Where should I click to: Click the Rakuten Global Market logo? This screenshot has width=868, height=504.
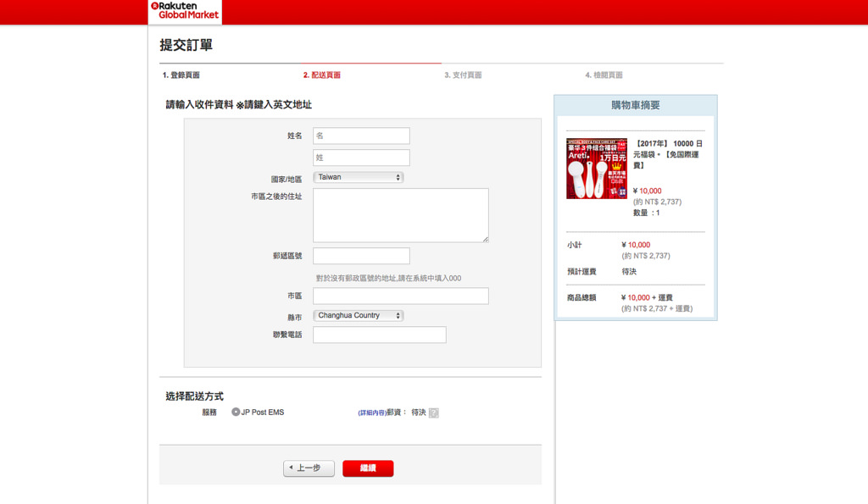tap(185, 11)
